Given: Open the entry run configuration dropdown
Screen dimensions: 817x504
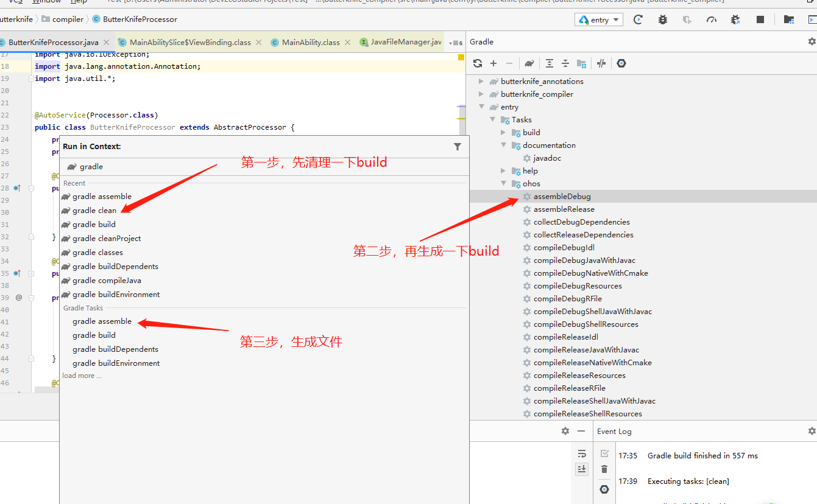Looking at the screenshot, I should click(x=599, y=19).
